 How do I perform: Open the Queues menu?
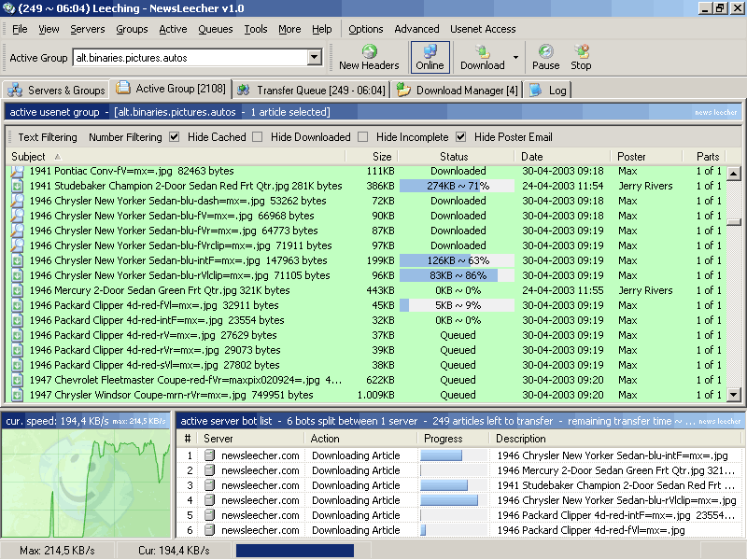[x=215, y=29]
